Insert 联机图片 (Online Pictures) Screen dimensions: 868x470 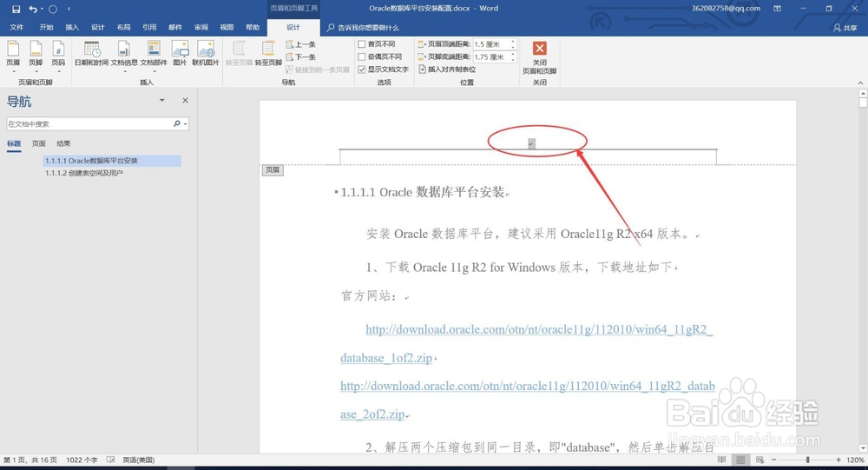click(x=206, y=53)
